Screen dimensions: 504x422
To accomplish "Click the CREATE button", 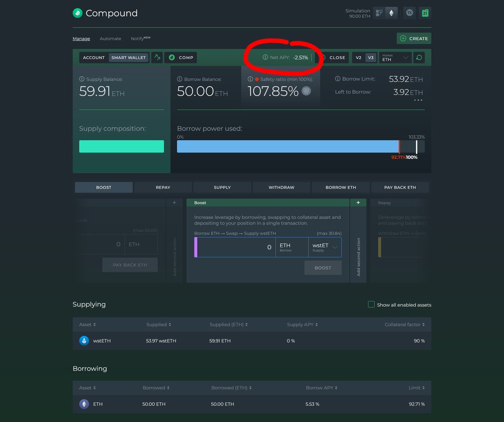I will [414, 38].
